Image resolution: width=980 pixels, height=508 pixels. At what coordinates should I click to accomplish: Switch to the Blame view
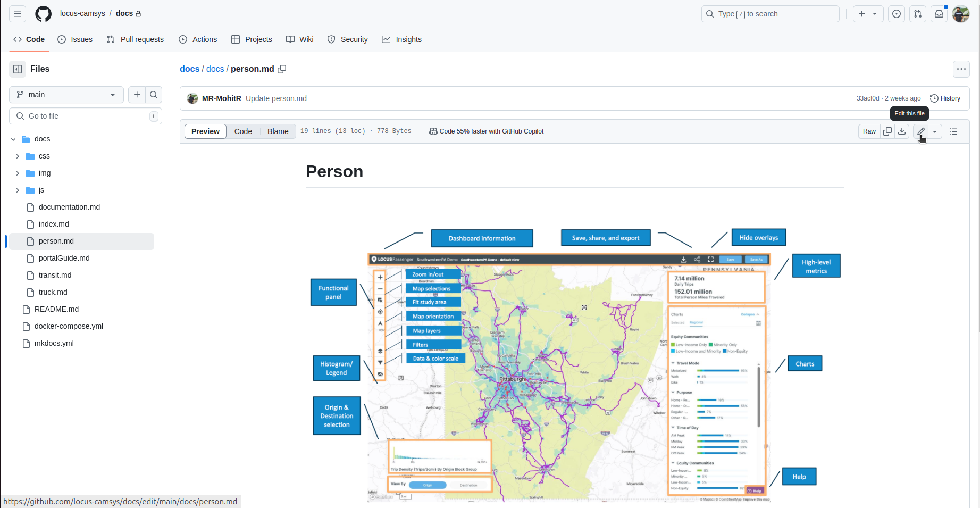(278, 131)
